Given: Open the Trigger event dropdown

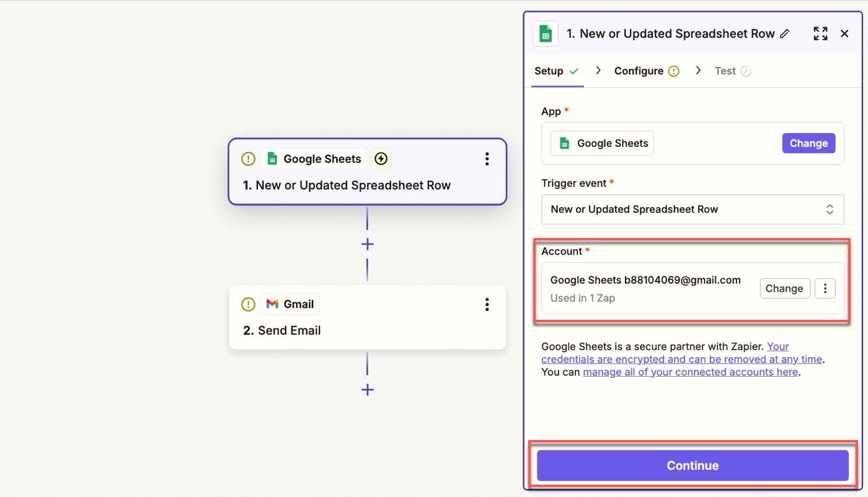Looking at the screenshot, I should tap(693, 209).
